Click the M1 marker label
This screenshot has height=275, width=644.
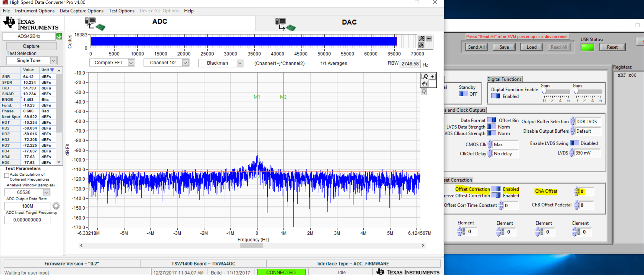tap(257, 97)
